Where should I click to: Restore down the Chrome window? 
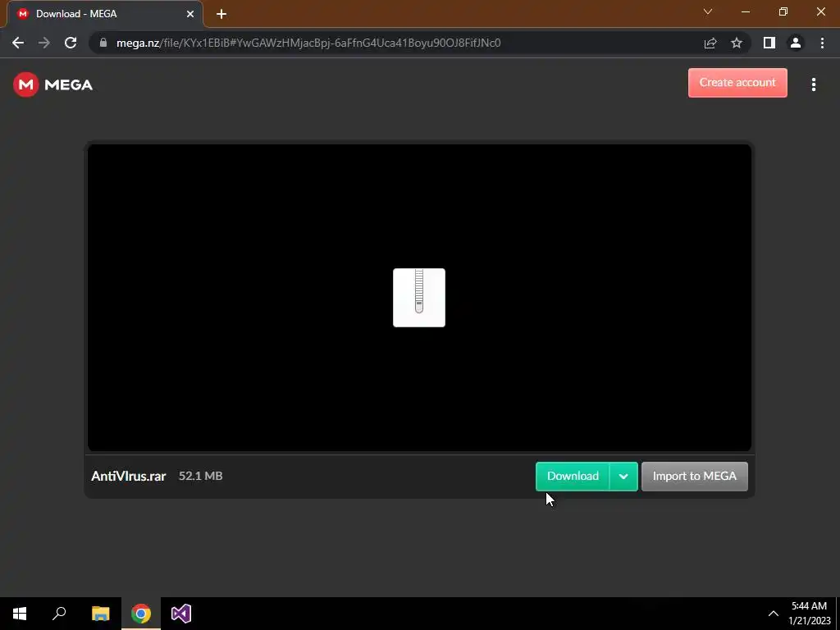(783, 11)
